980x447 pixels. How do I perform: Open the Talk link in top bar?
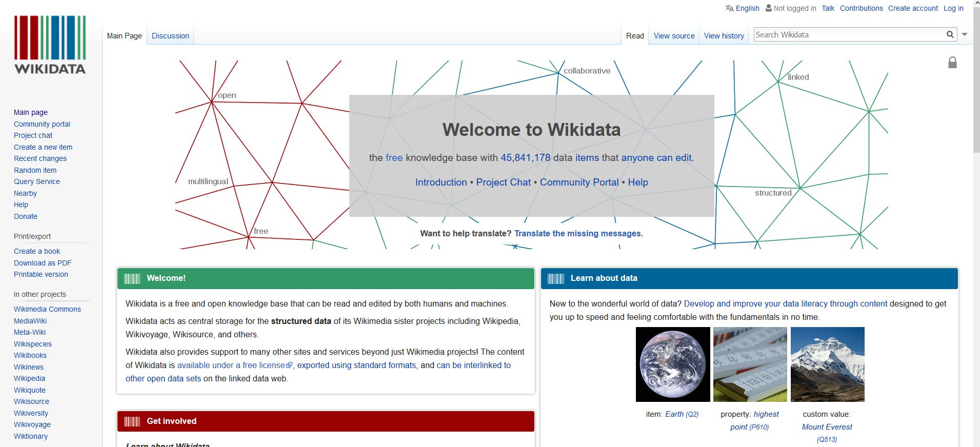pyautogui.click(x=828, y=8)
